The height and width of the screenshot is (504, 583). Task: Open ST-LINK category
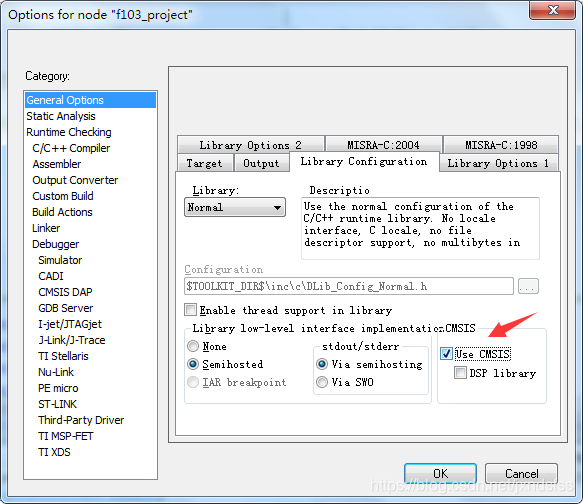tap(57, 404)
